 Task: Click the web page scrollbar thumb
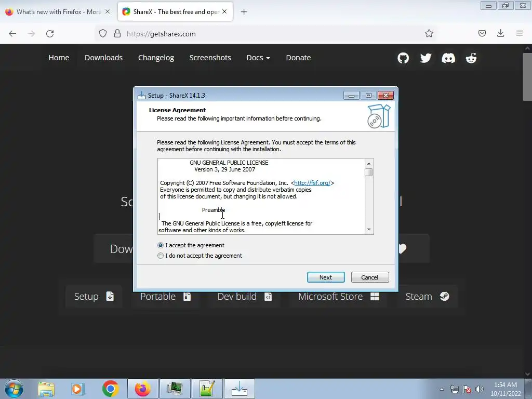pyautogui.click(x=527, y=77)
